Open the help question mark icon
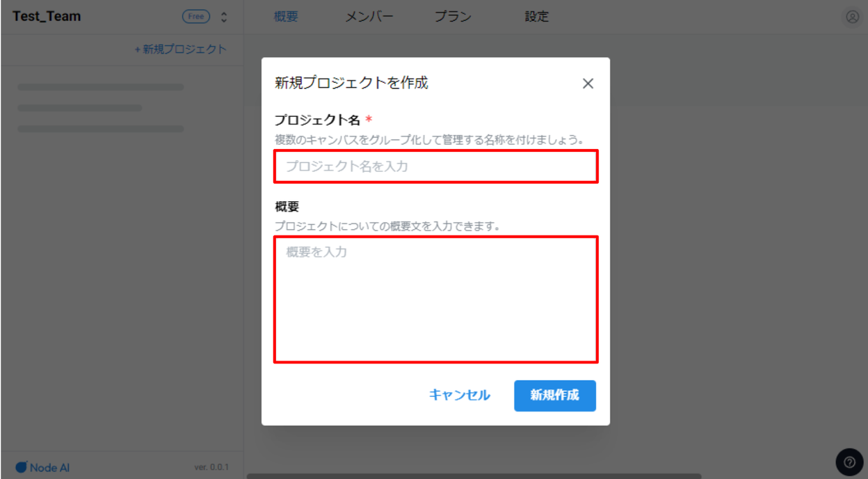 coord(849,462)
